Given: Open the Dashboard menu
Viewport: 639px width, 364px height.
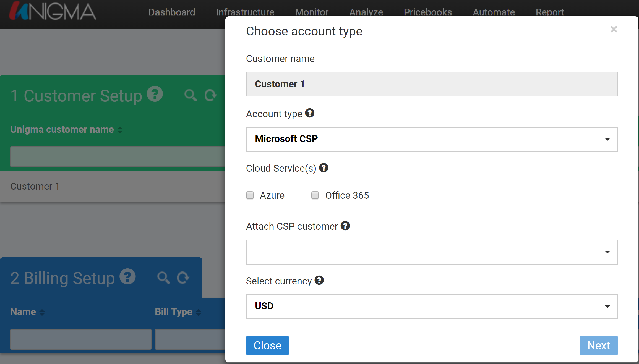Looking at the screenshot, I should point(172,12).
